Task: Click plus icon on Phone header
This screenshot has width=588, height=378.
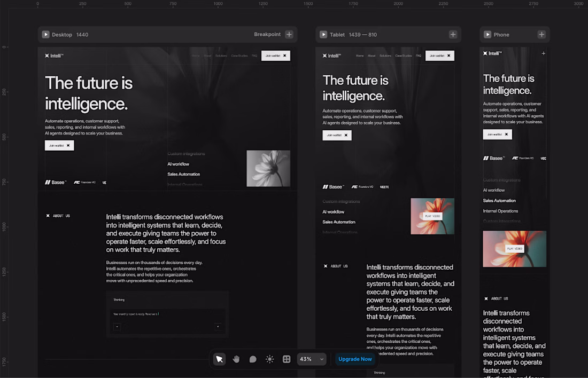Action: [x=541, y=35]
